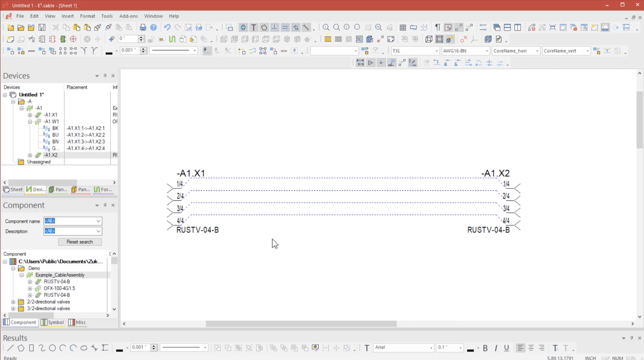The height and width of the screenshot is (360, 644).
Task: Switch to the Sheet tab in Devices panel
Action: (x=13, y=190)
